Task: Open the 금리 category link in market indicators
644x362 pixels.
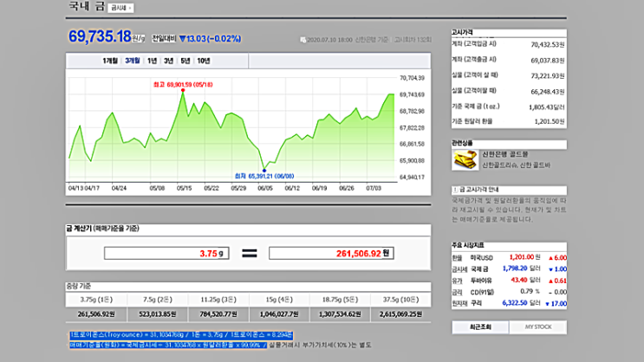Action: [457, 292]
